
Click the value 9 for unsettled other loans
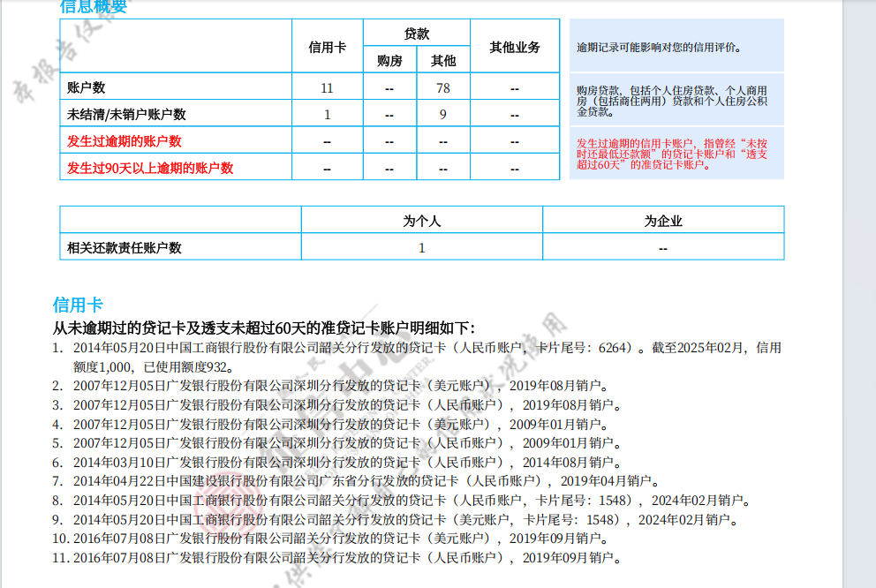tap(443, 115)
